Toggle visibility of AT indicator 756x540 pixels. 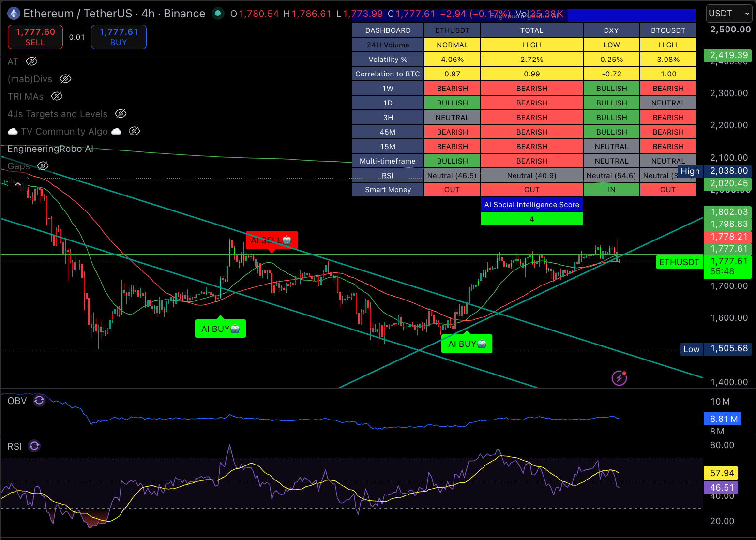pos(32,61)
